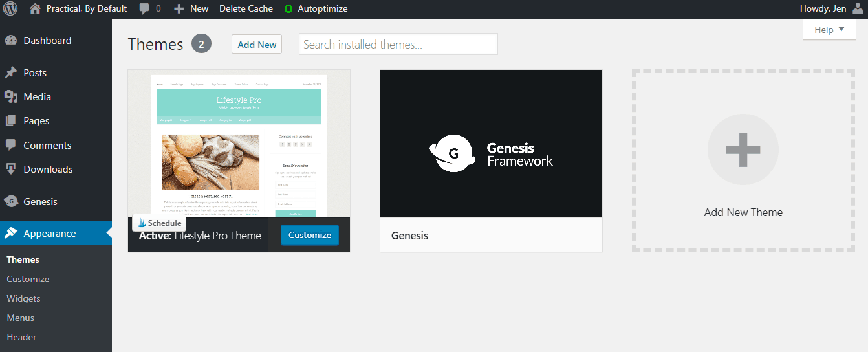Screen dimensions: 868x352
Task: Click the Themes page heading
Action: point(156,44)
